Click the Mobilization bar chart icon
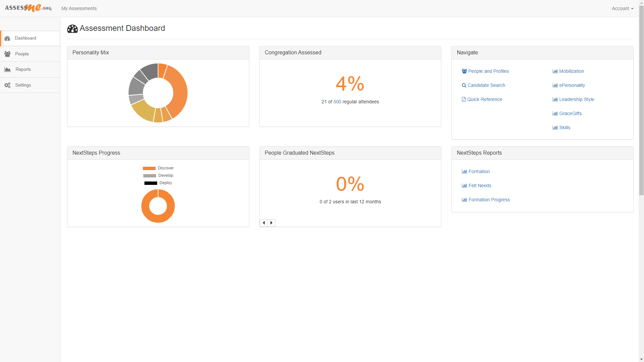The image size is (644, 362). coord(555,71)
